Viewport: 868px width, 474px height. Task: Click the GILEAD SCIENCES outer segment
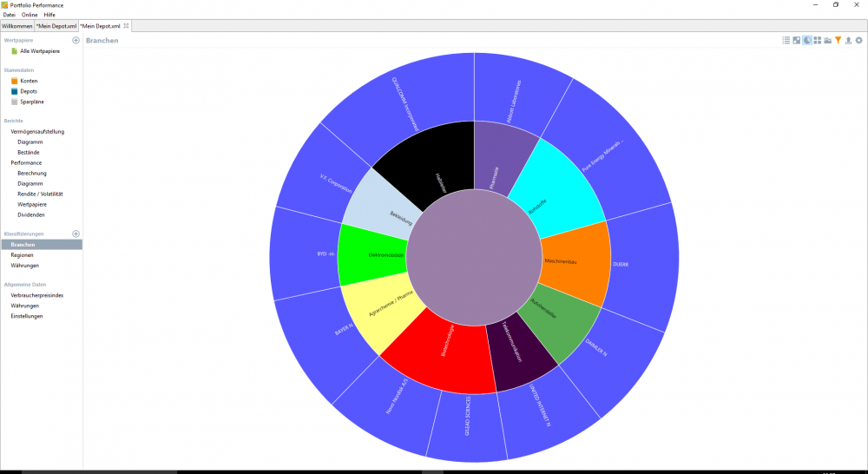point(468,426)
